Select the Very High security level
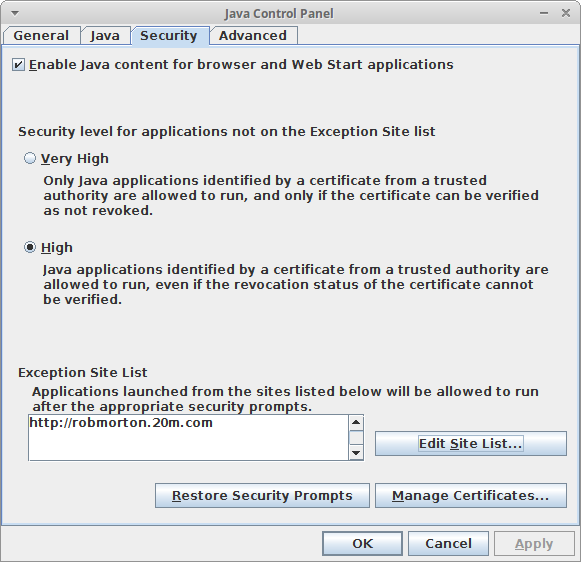Image resolution: width=581 pixels, height=562 pixels. pyautogui.click(x=30, y=159)
